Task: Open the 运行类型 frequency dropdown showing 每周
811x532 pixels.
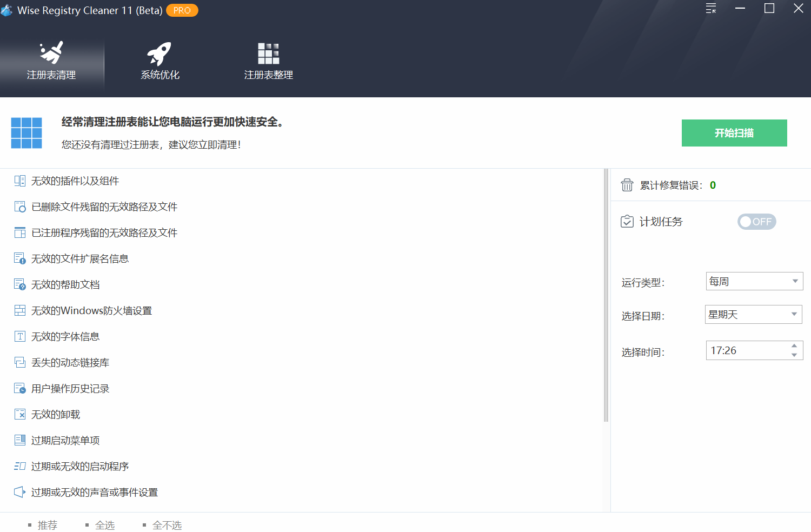Action: (754, 281)
